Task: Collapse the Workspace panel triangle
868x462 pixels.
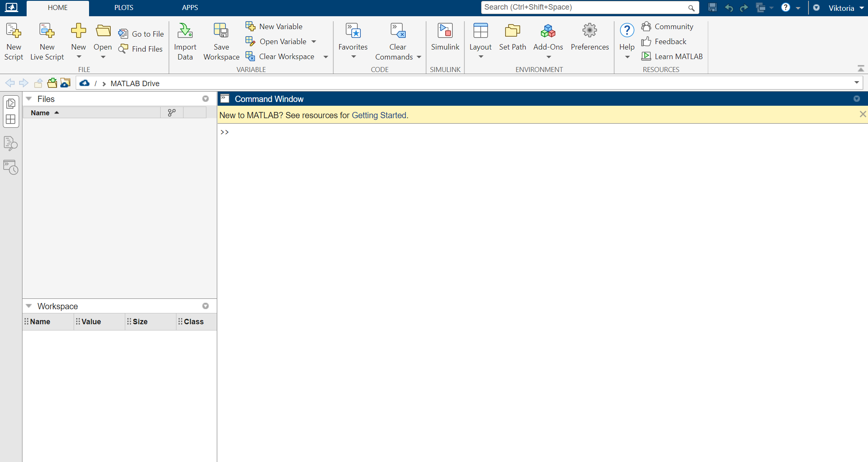Action: pyautogui.click(x=29, y=306)
